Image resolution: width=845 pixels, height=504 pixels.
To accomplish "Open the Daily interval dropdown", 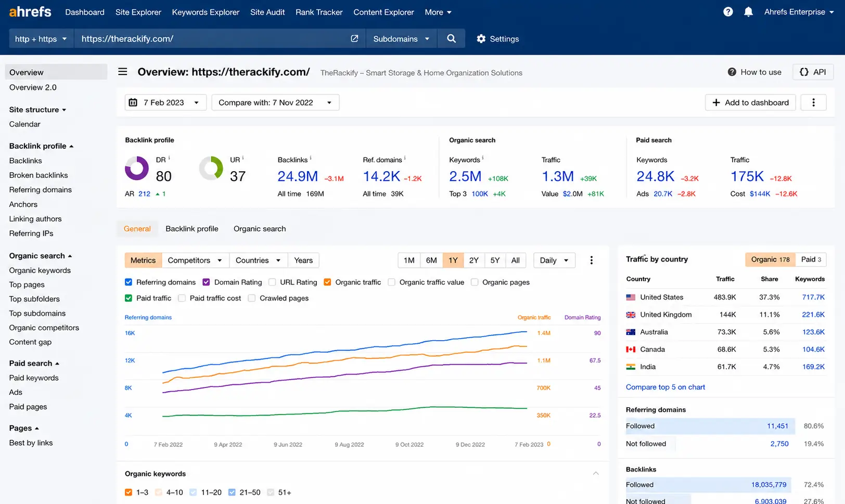I will pos(554,260).
